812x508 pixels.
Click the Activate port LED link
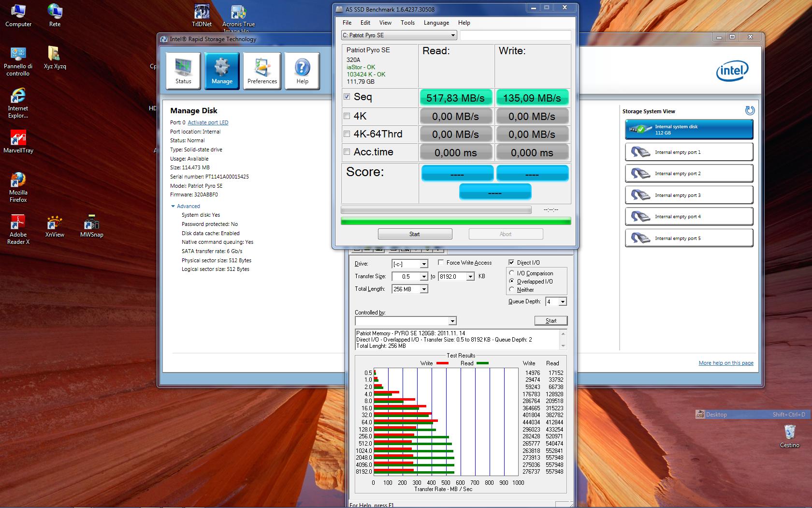208,122
